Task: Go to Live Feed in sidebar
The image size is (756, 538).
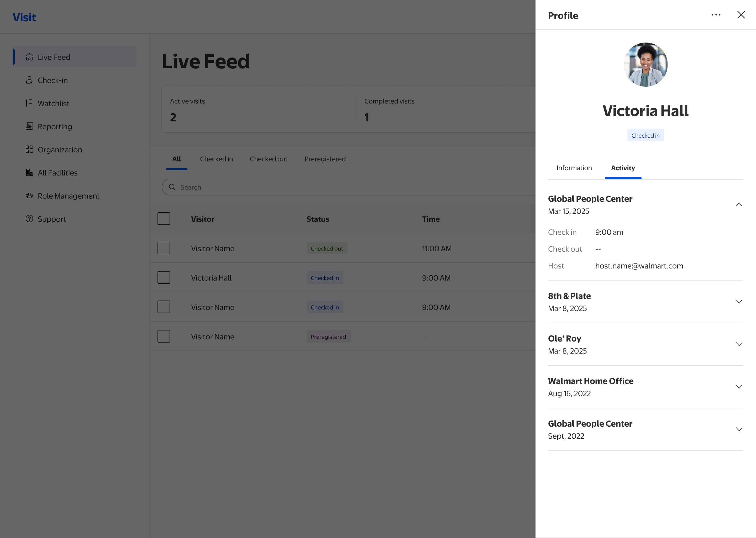Action: point(75,57)
